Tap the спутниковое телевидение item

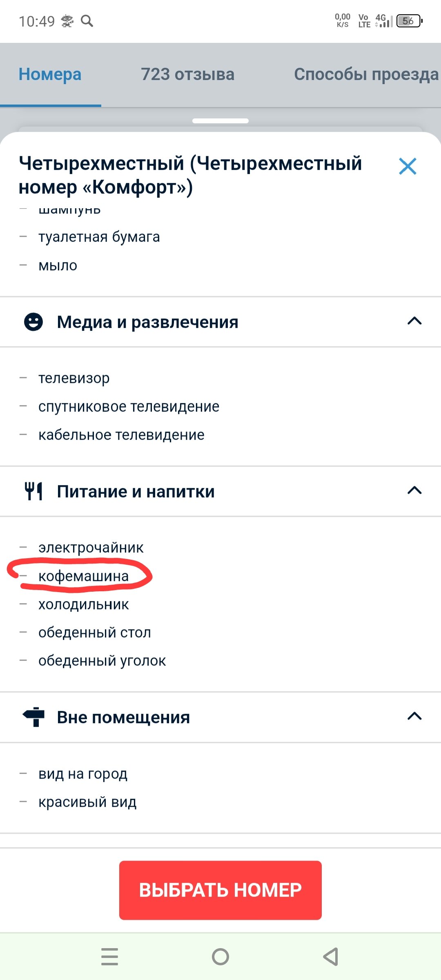tap(129, 407)
